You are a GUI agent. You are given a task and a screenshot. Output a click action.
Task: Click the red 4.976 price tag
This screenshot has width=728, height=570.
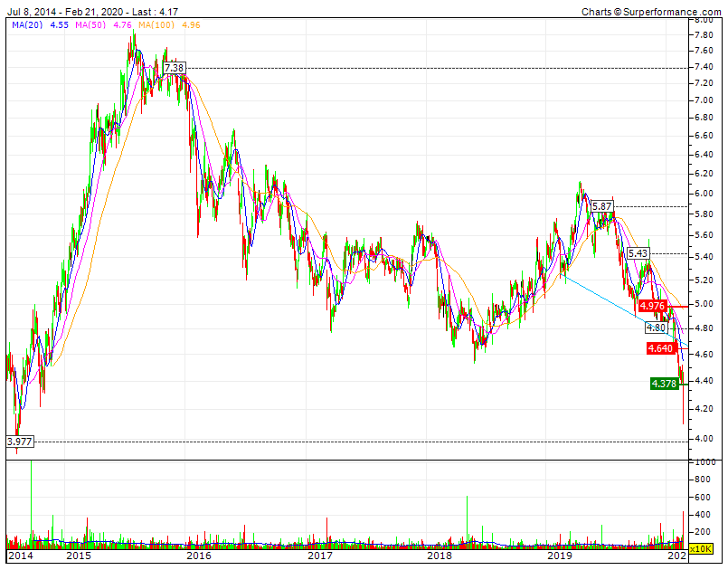pyautogui.click(x=652, y=306)
